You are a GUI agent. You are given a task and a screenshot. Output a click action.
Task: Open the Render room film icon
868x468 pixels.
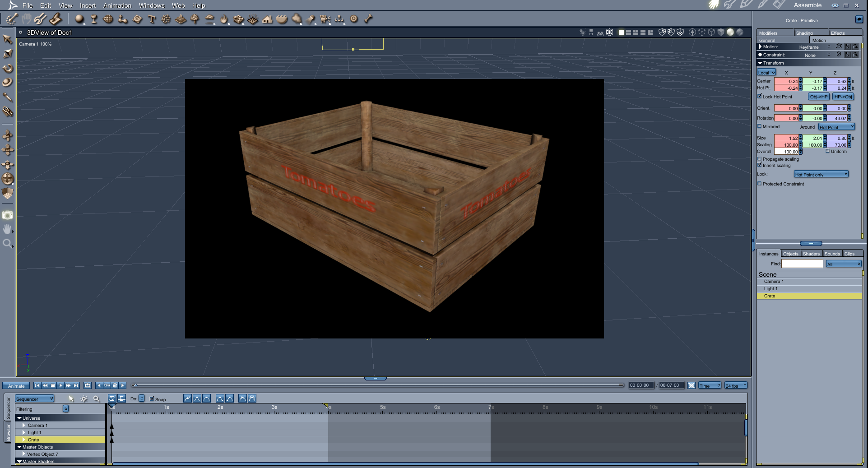point(779,5)
